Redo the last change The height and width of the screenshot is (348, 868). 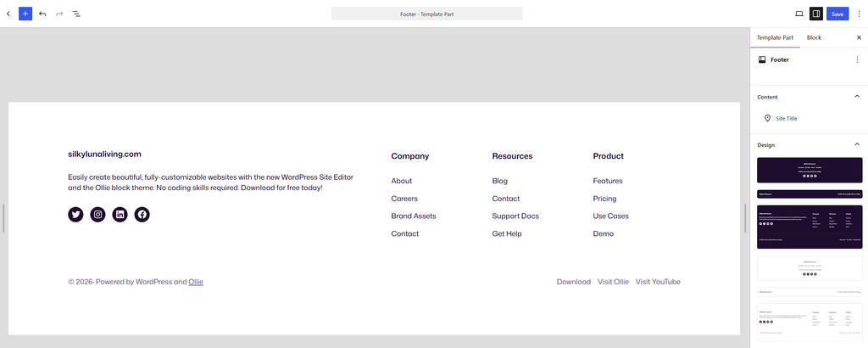59,14
